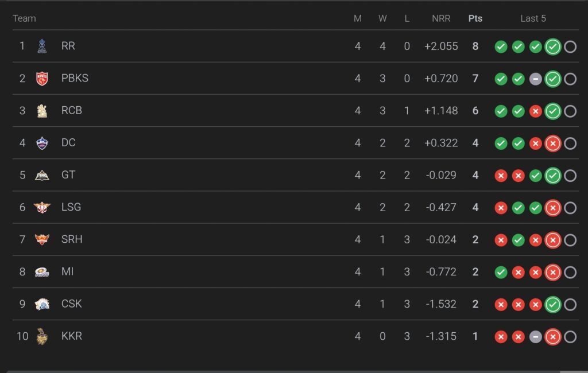Image resolution: width=588 pixels, height=373 pixels.
Task: Click the LSG team logo
Action: 41,207
